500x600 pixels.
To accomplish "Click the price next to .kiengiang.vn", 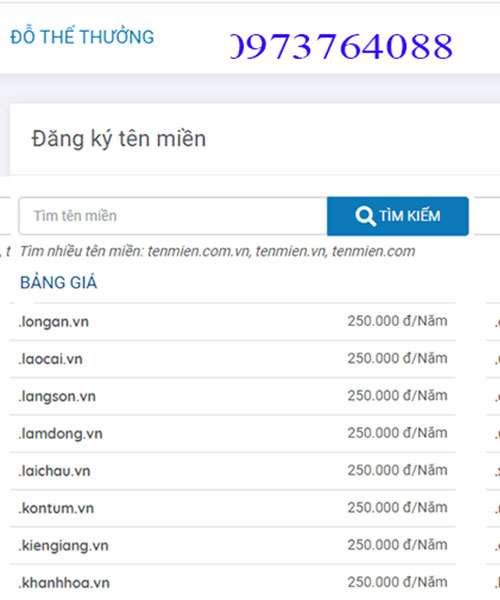I will coord(397,545).
